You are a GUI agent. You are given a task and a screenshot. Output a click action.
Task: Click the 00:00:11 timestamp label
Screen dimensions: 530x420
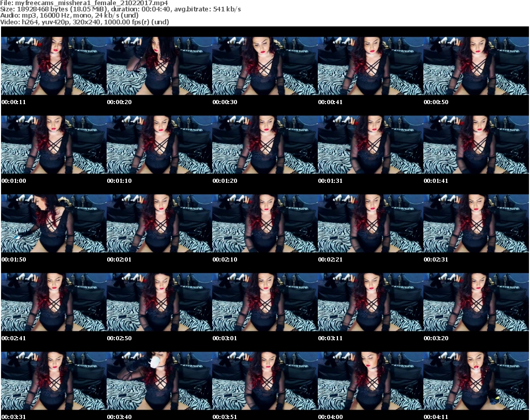click(x=13, y=102)
